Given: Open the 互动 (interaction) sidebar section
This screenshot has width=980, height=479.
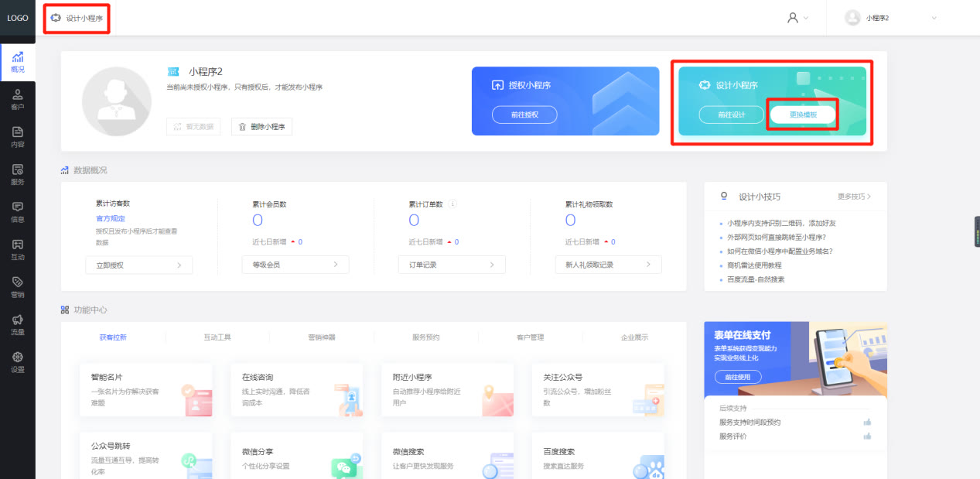Looking at the screenshot, I should click(18, 248).
